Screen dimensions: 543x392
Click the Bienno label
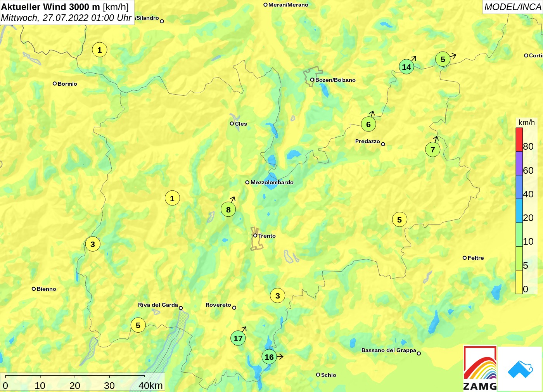pos(47,289)
